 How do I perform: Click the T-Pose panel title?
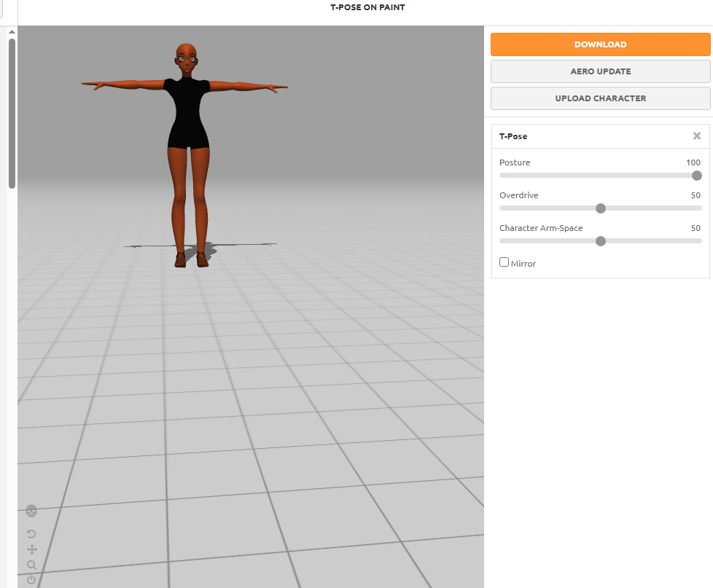pyautogui.click(x=513, y=136)
